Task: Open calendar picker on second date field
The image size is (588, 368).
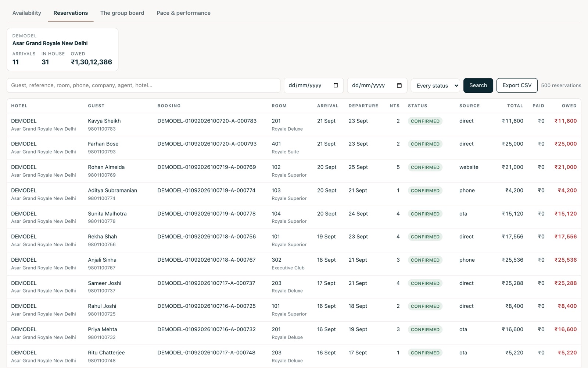Action: (x=399, y=85)
